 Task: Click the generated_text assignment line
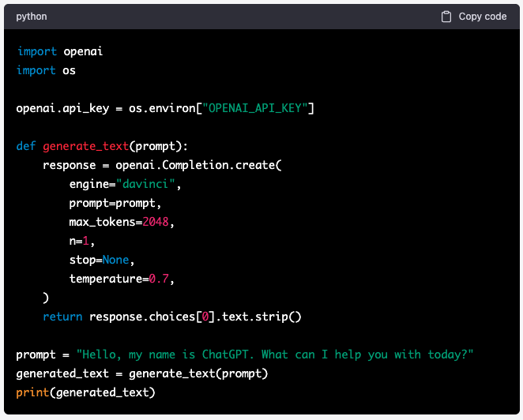click(x=142, y=373)
